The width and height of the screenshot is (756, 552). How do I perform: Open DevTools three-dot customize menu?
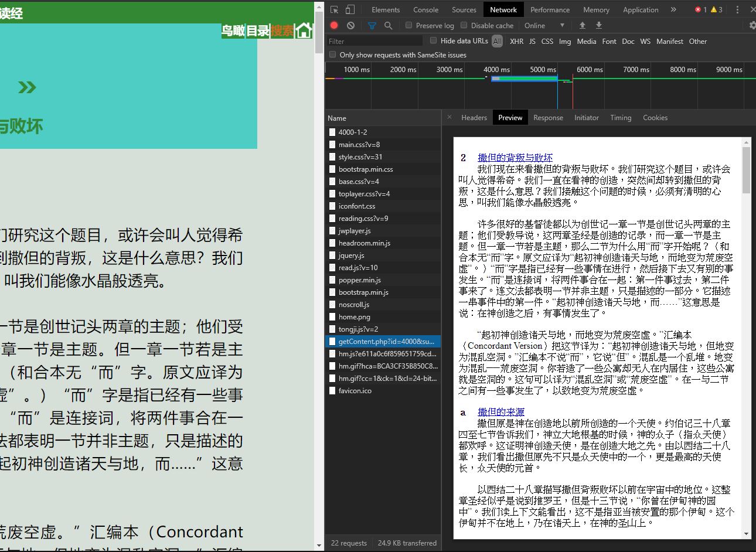(737, 10)
